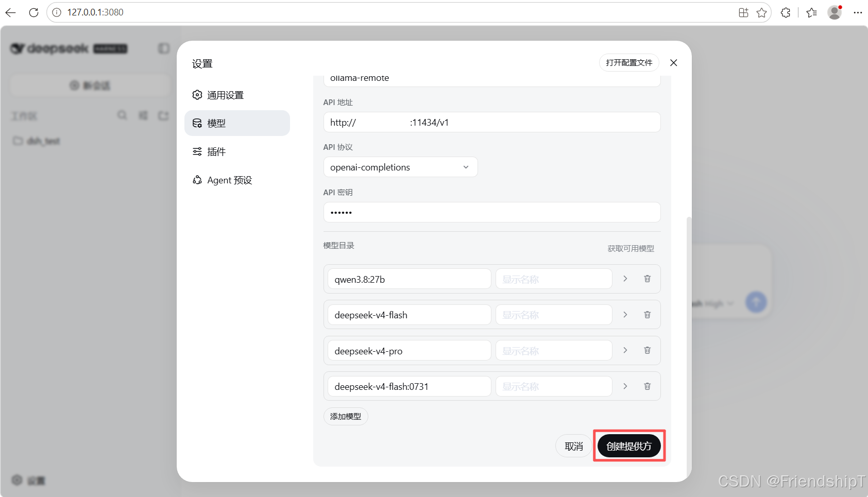868x497 pixels.
Task: Click the browser address bar URL
Action: tap(95, 12)
